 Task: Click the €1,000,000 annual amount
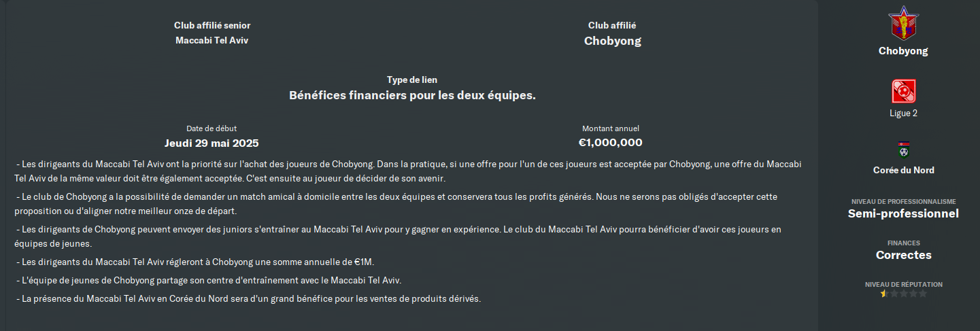pos(610,142)
